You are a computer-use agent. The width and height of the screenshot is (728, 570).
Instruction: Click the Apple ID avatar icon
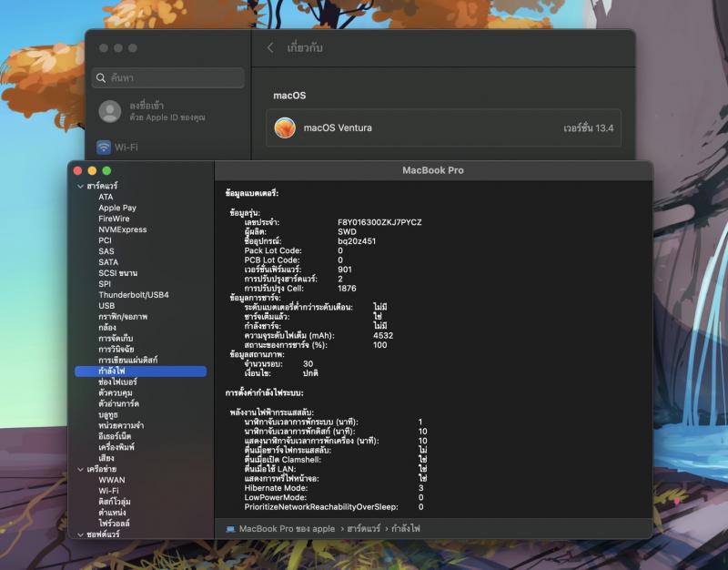(110, 111)
